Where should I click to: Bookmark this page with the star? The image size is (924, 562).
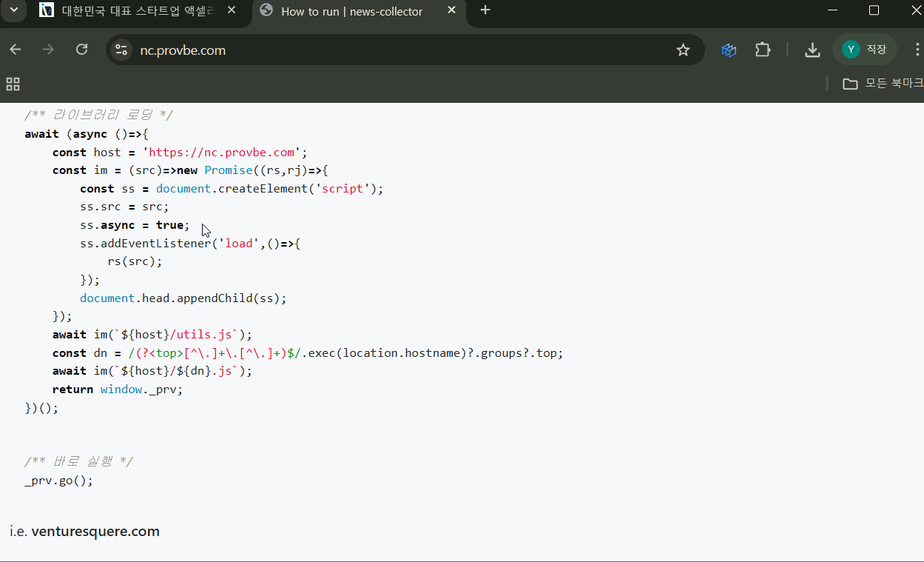683,50
